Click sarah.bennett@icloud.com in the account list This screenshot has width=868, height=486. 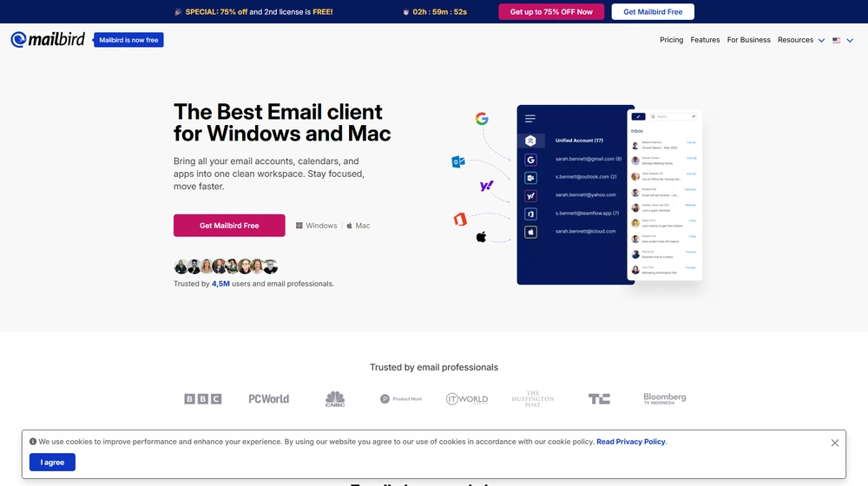[x=585, y=232]
